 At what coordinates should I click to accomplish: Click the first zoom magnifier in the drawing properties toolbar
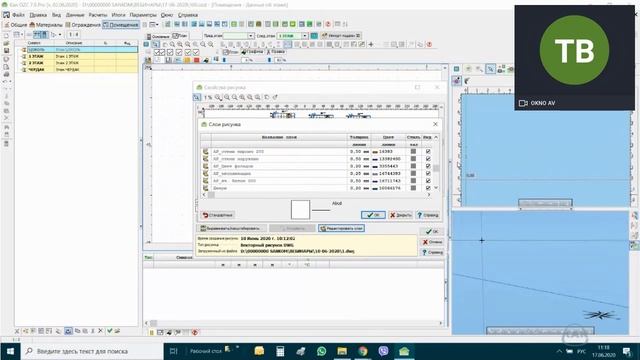tap(218, 97)
